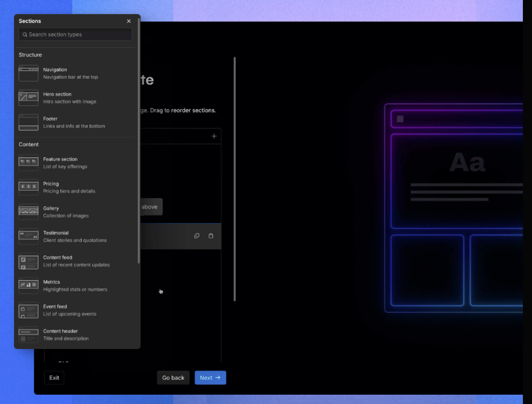Pick the Footer section icon
This screenshot has width=532, height=404.
pos(28,122)
